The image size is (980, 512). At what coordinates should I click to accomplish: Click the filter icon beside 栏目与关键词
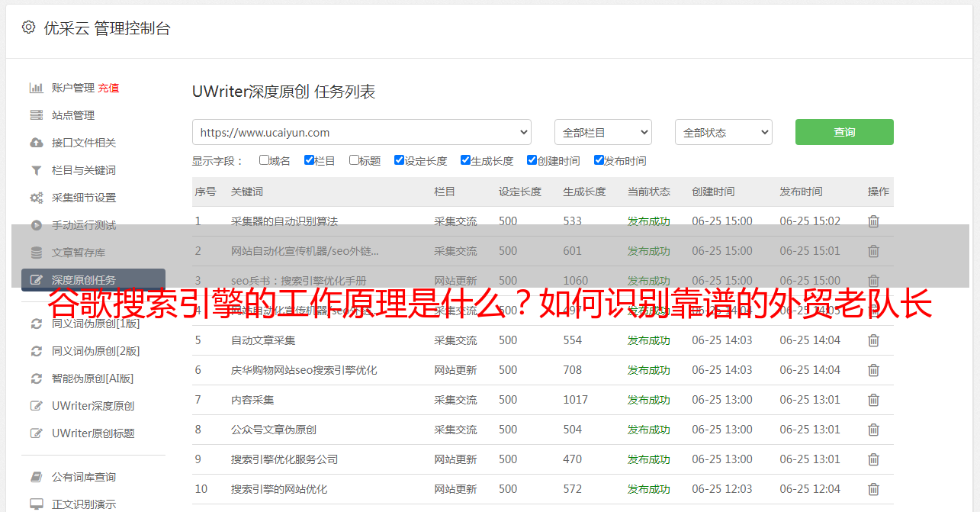pyautogui.click(x=36, y=170)
